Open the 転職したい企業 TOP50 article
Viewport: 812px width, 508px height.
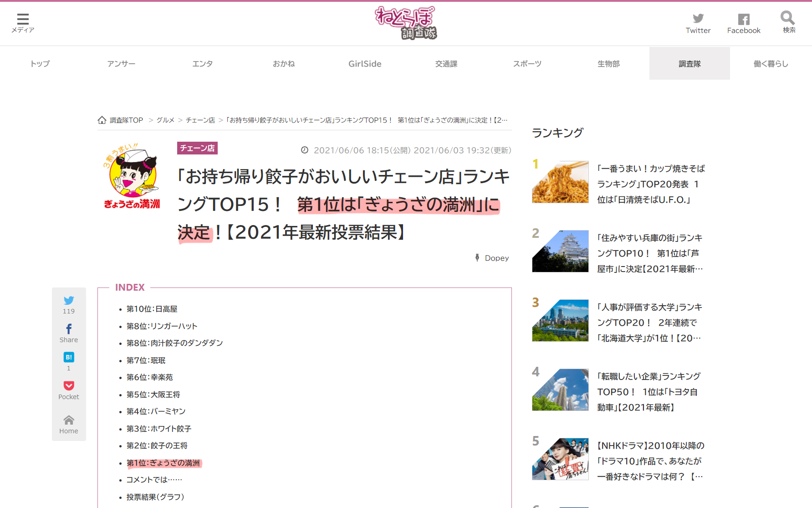pos(649,392)
